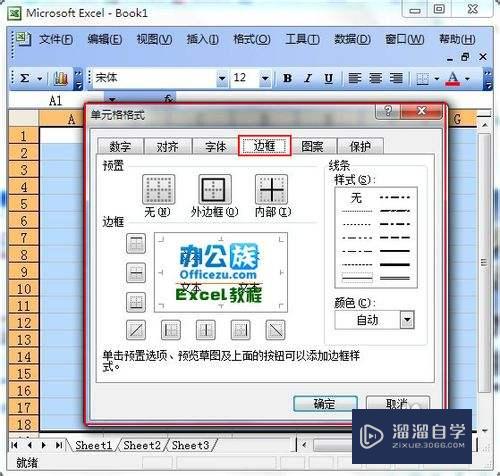Screen dimensions: 500x476
Task: Click the AutoSum sigma icon
Action: click(25, 79)
